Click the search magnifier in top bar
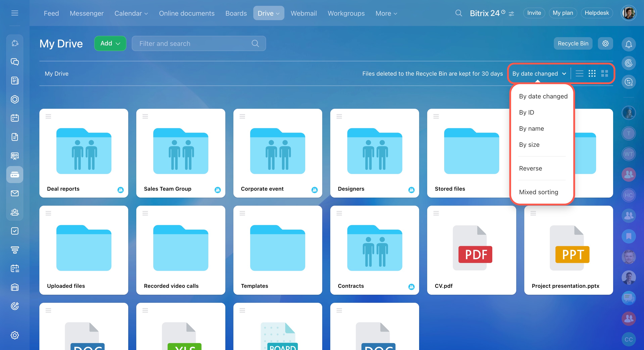 pyautogui.click(x=458, y=13)
